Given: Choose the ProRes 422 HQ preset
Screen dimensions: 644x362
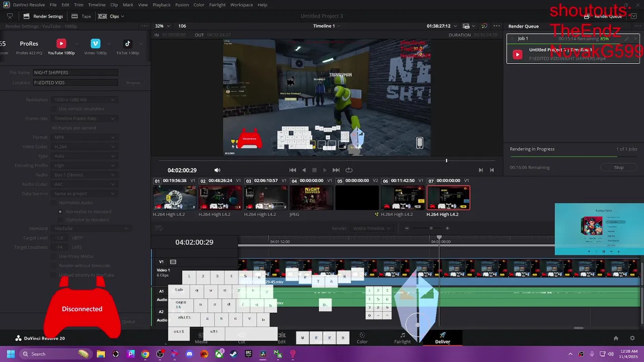Looking at the screenshot, I should (29, 47).
